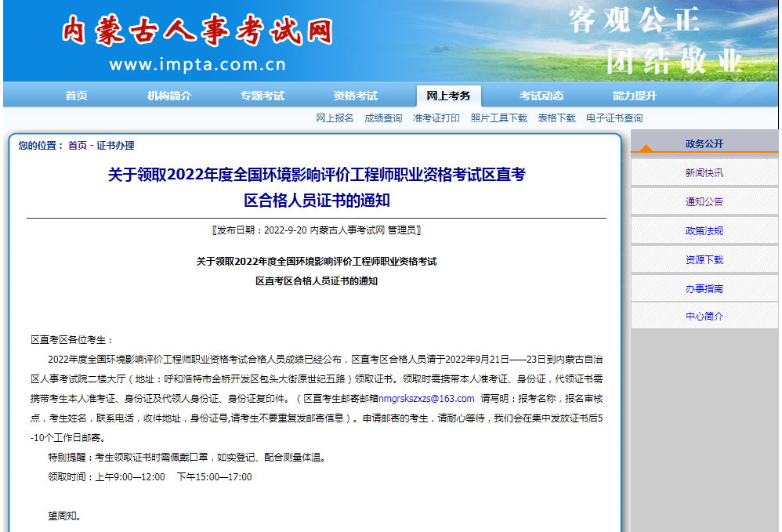Open the 机构简介 navigation tab
This screenshot has height=532, width=782.
(169, 96)
